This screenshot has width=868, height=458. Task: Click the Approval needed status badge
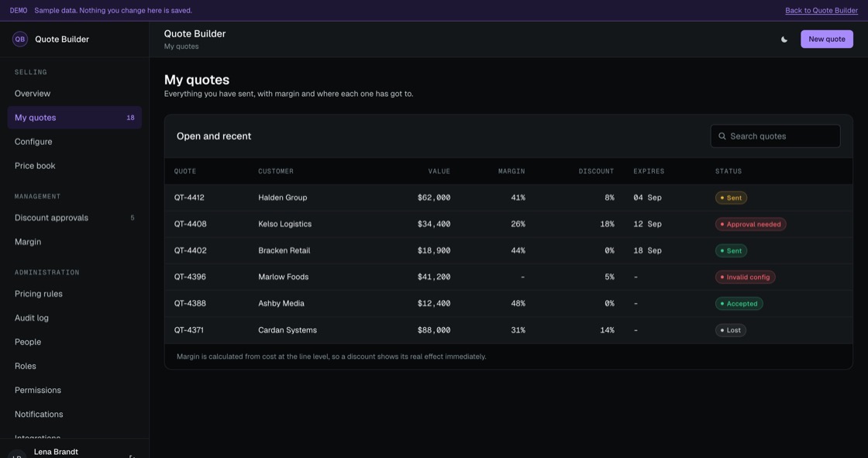click(x=750, y=224)
